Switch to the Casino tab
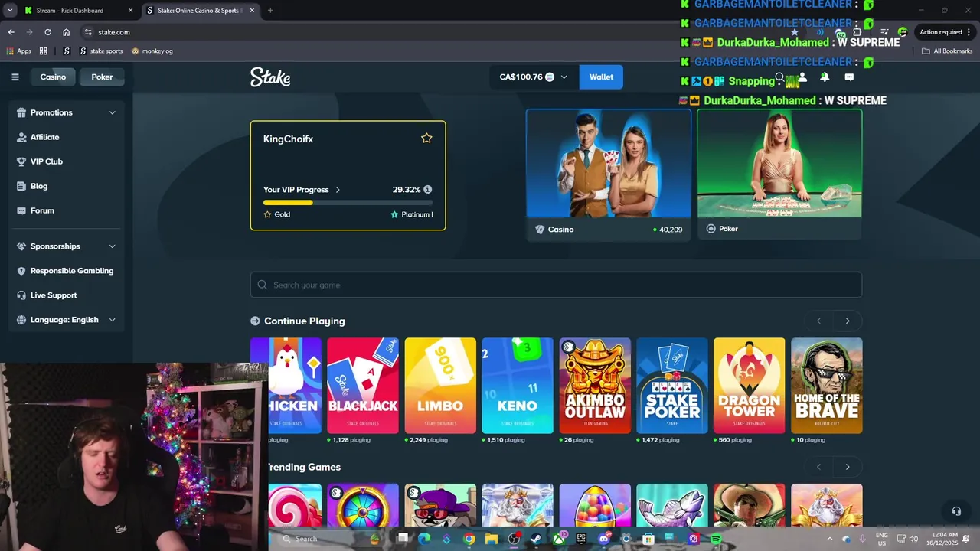The height and width of the screenshot is (551, 980). (53, 77)
